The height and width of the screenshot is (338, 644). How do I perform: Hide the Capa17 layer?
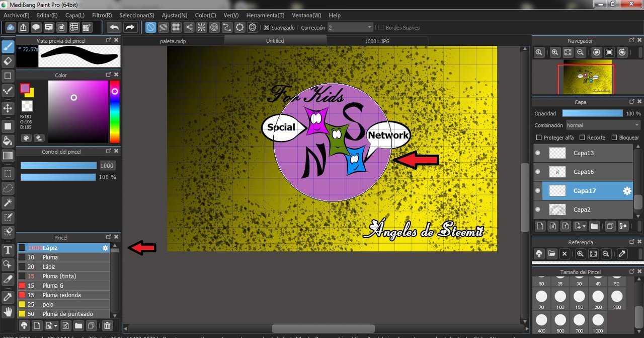click(x=538, y=191)
